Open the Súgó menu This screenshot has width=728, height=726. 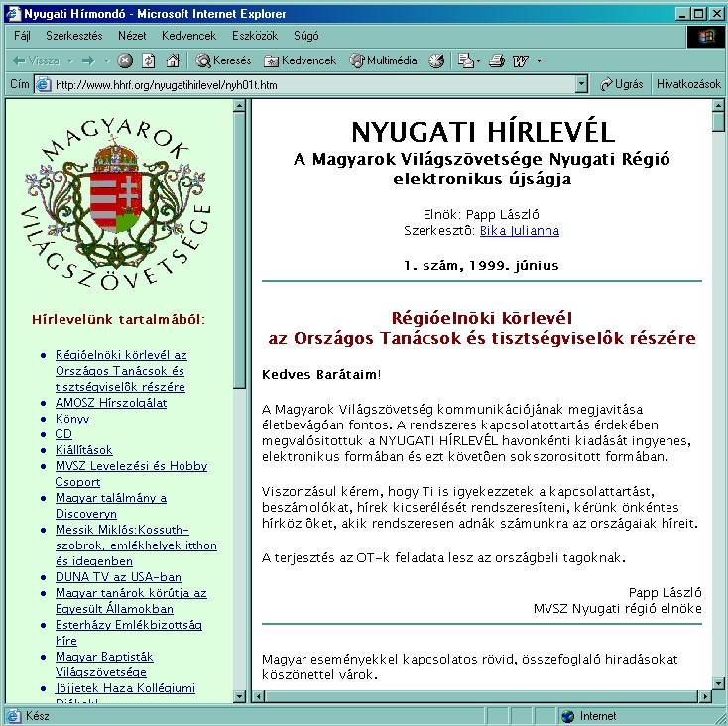[x=305, y=36]
